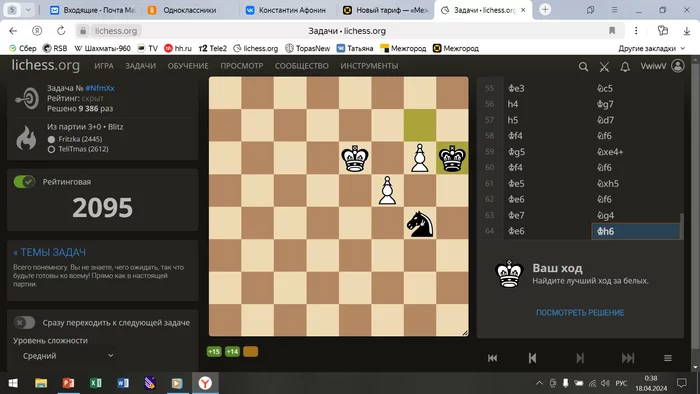700x394 pixels.
Task: Click the +14 session result badge
Action: pos(232,352)
